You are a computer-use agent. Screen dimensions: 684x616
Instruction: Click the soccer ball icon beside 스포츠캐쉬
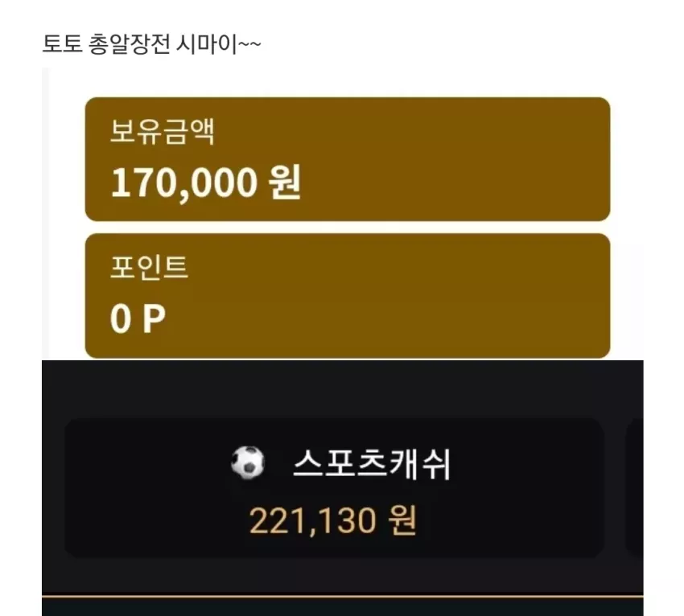[248, 462]
